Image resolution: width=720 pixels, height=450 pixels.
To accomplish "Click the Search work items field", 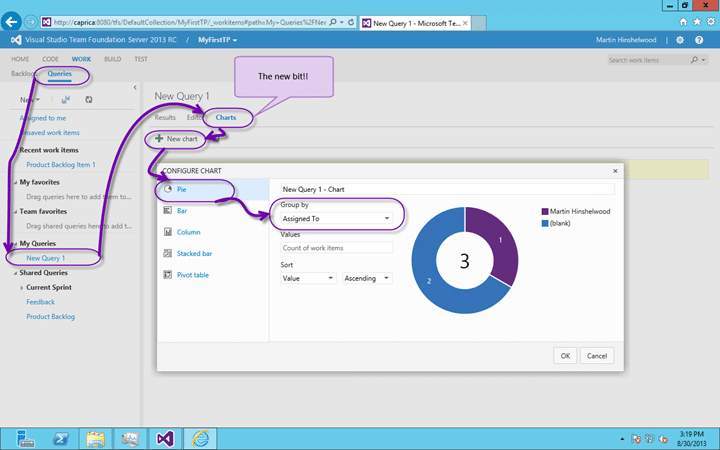I will [x=648, y=60].
